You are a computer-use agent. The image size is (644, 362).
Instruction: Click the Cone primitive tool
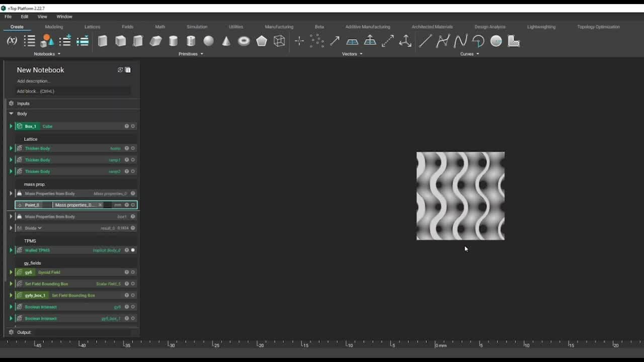click(x=226, y=41)
